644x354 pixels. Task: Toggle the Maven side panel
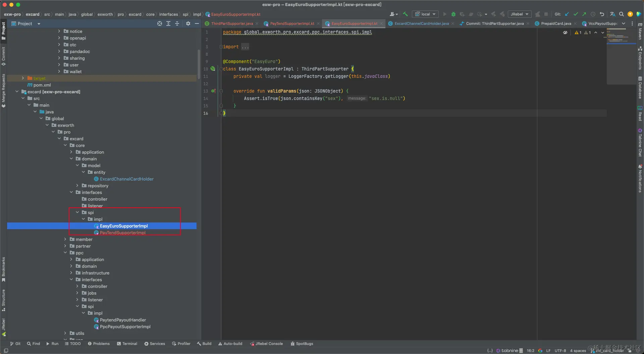640,32
